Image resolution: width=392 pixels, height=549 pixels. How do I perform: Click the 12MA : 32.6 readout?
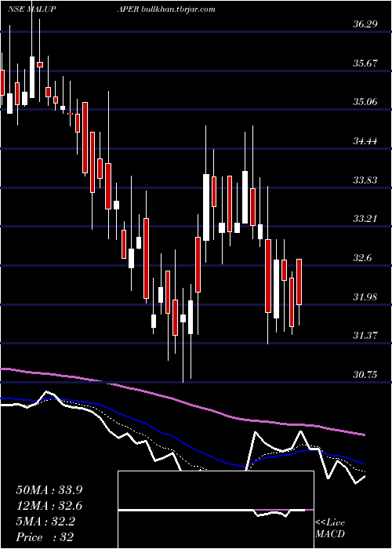point(49,506)
